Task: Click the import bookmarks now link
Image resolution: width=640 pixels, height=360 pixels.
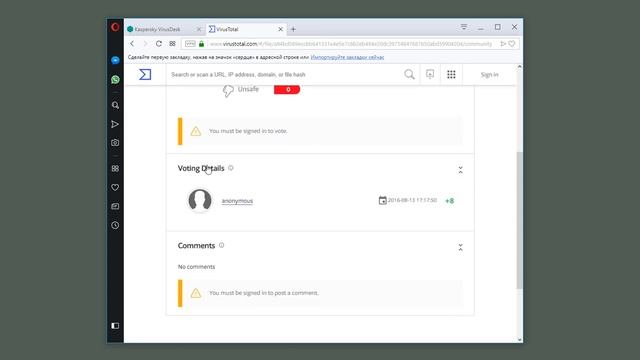Action: 347,57
